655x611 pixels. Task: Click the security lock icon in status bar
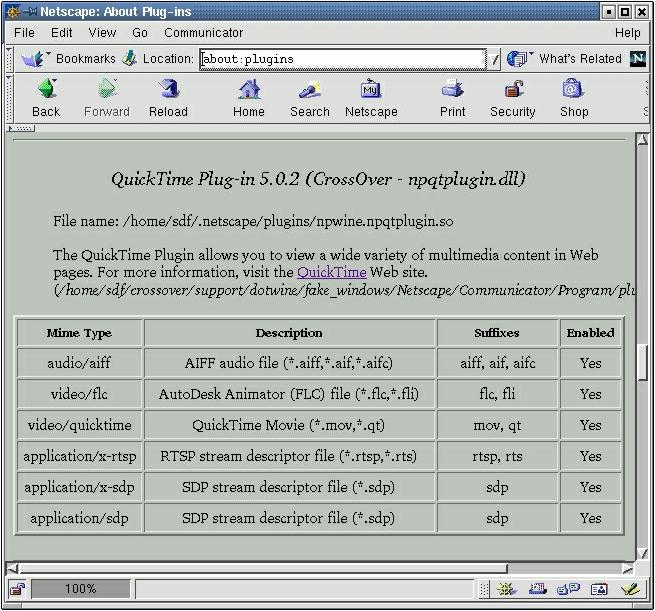(x=17, y=589)
